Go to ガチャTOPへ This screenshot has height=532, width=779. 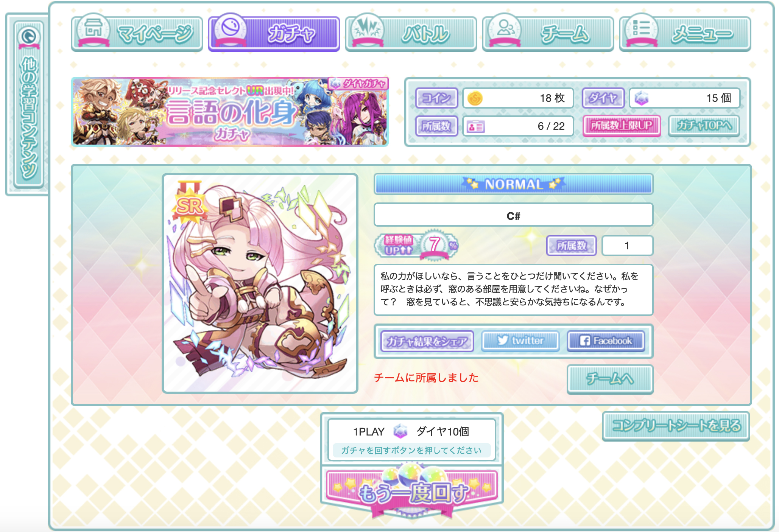[x=704, y=126]
